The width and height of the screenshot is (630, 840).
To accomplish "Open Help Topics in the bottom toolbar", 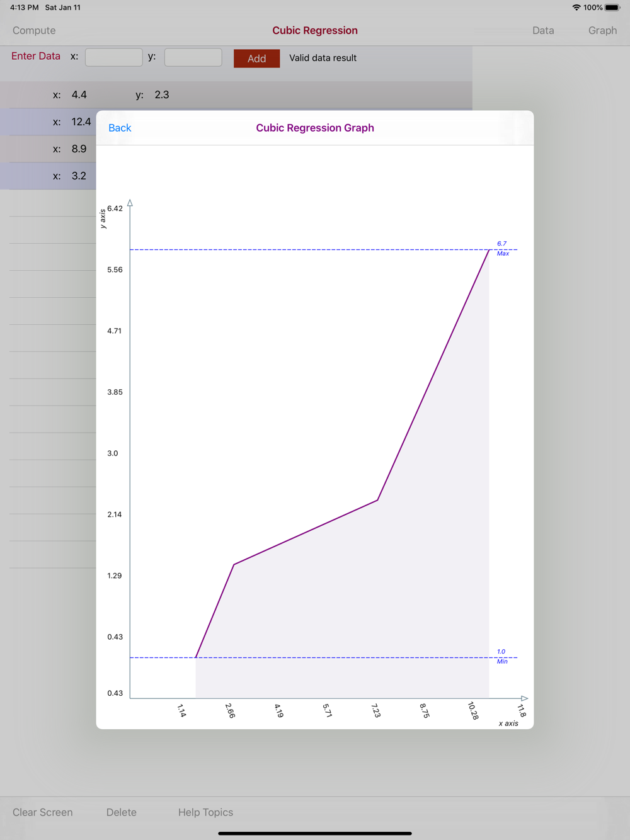I will (x=205, y=812).
